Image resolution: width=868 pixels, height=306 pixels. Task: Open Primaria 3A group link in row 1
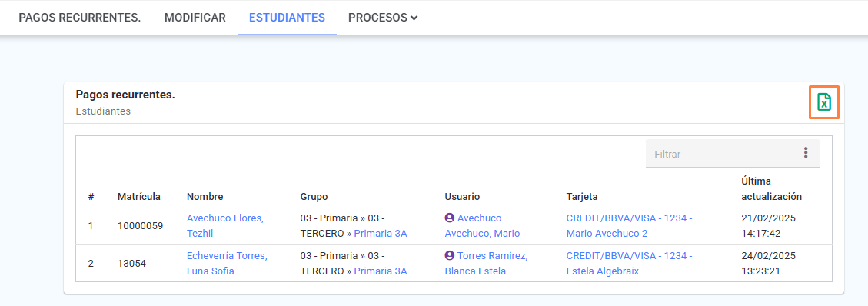click(x=381, y=234)
